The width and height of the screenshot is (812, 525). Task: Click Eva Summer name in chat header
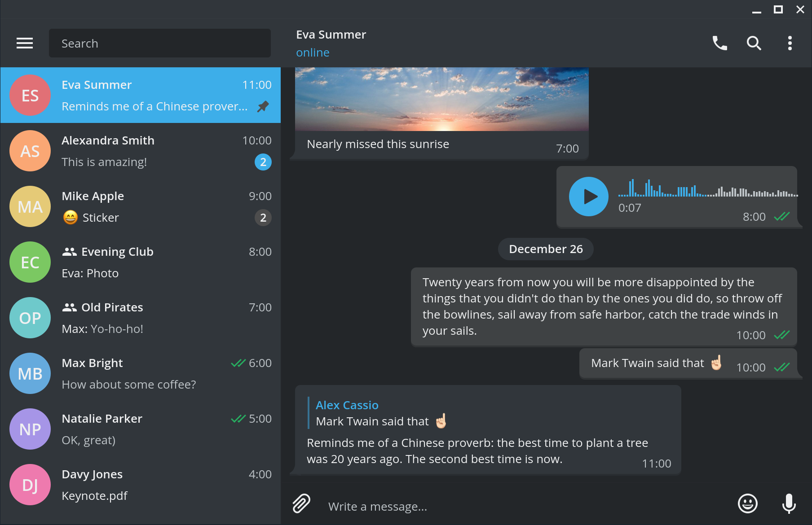(x=331, y=35)
